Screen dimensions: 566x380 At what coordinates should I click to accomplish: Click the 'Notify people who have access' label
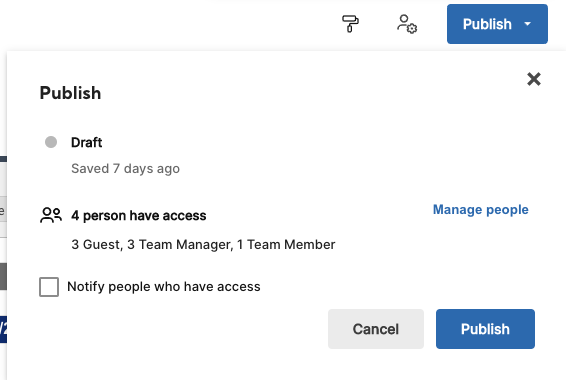pyautogui.click(x=164, y=287)
